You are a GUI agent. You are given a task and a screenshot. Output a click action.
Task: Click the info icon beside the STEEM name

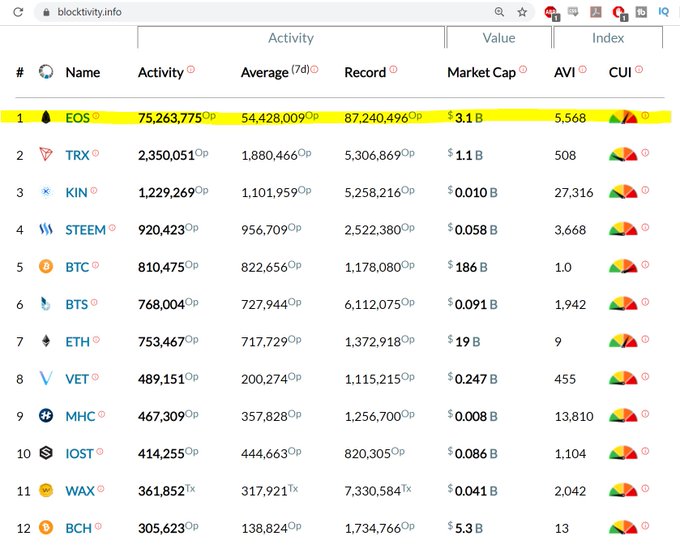tap(112, 227)
